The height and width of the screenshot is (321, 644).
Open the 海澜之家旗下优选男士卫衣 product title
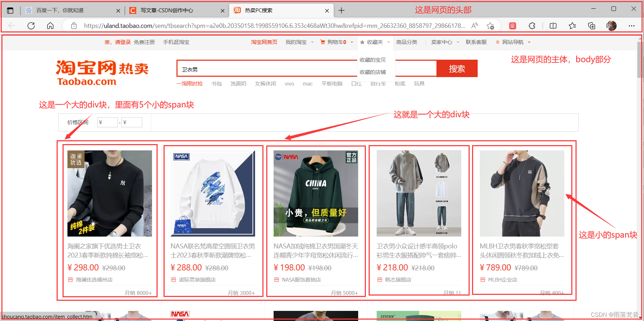pos(108,251)
